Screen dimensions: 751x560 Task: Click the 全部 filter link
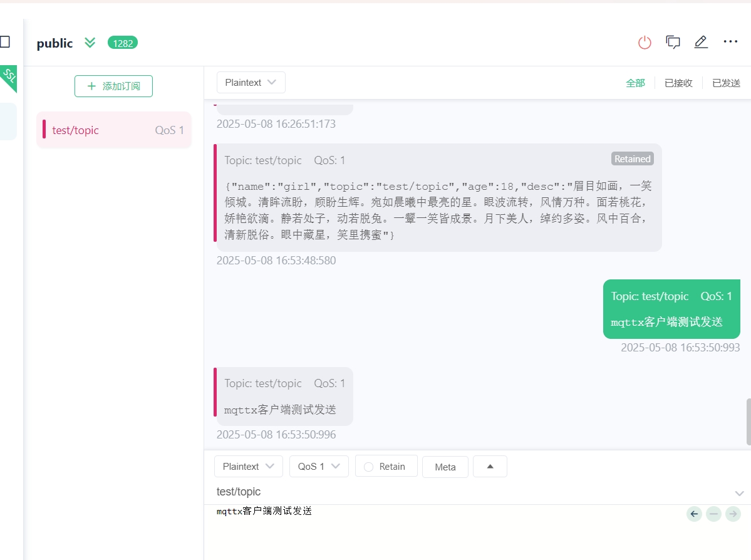pyautogui.click(x=635, y=82)
